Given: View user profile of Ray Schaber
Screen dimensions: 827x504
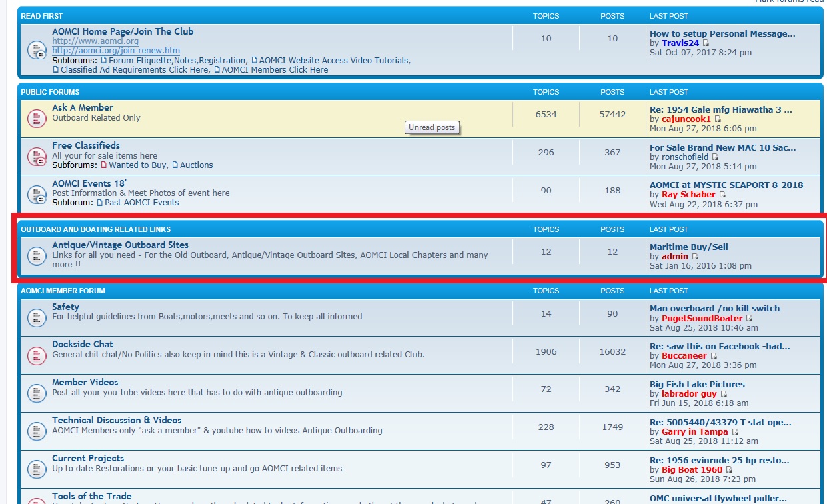Looking at the screenshot, I should click(x=688, y=194).
